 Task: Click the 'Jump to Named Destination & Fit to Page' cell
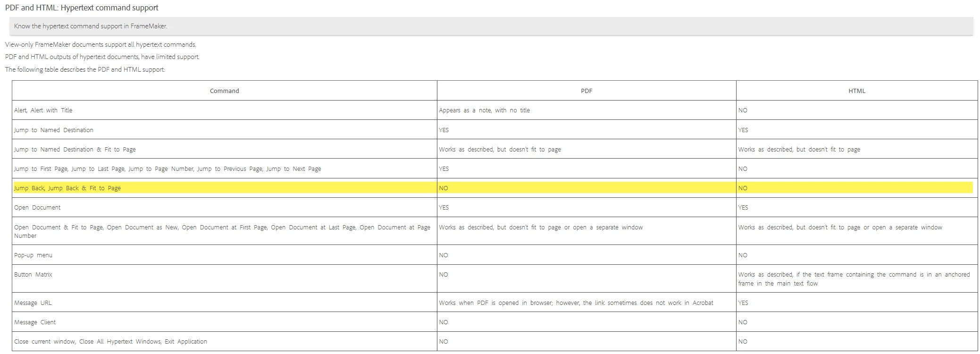[225, 149]
